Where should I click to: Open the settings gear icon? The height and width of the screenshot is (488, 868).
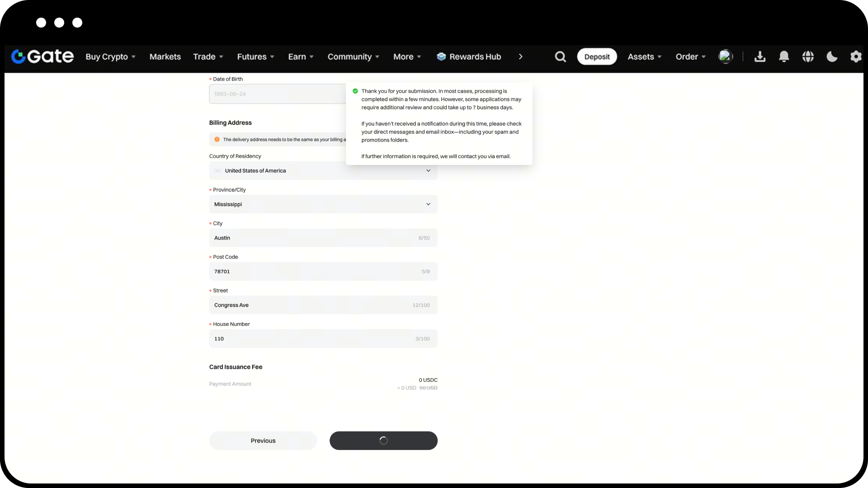tap(856, 56)
